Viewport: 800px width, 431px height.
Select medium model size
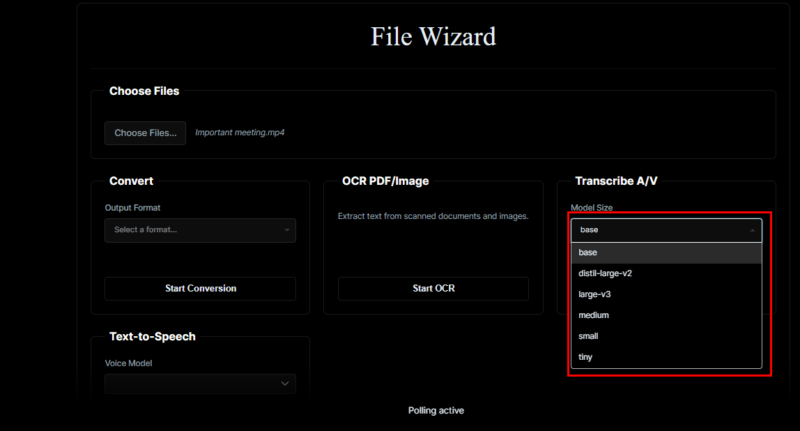pos(666,316)
